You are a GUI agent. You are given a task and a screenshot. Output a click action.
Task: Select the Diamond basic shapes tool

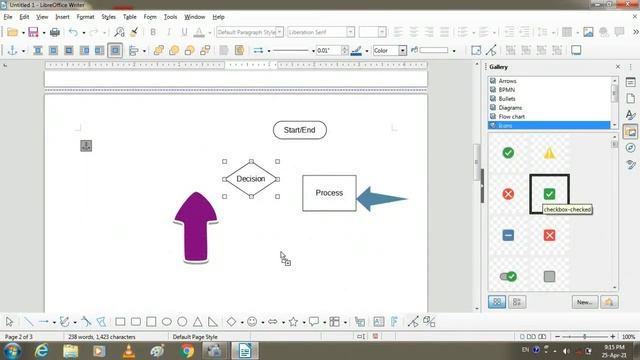click(231, 322)
